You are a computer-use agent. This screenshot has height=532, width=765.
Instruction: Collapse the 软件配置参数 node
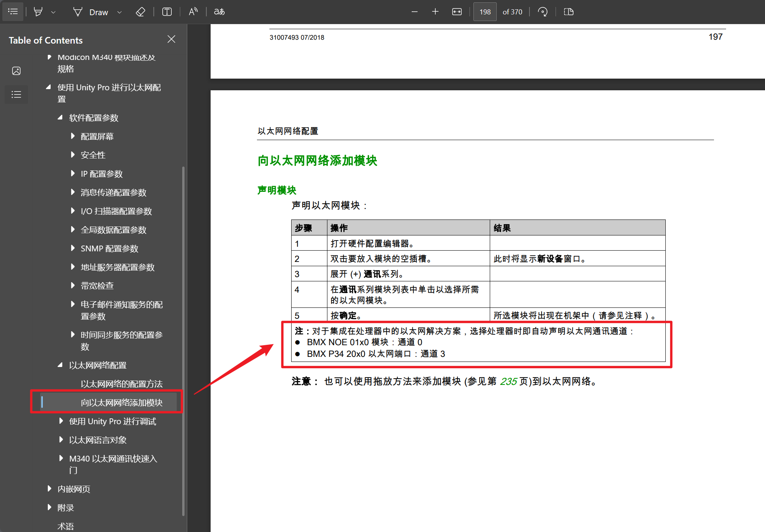pos(60,118)
